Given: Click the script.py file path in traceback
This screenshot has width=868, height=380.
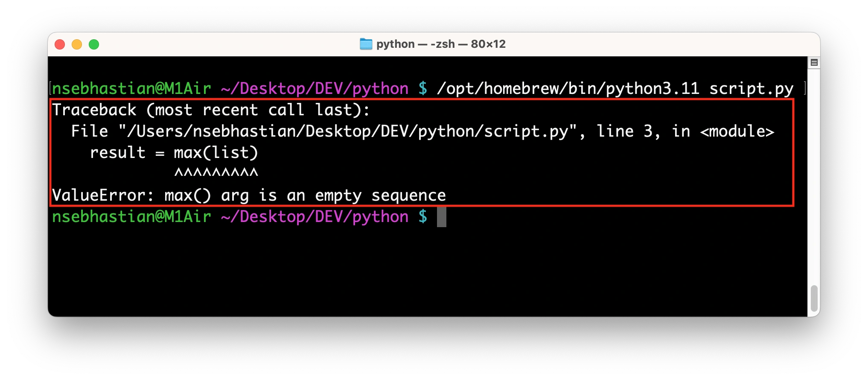Looking at the screenshot, I should coord(348,132).
